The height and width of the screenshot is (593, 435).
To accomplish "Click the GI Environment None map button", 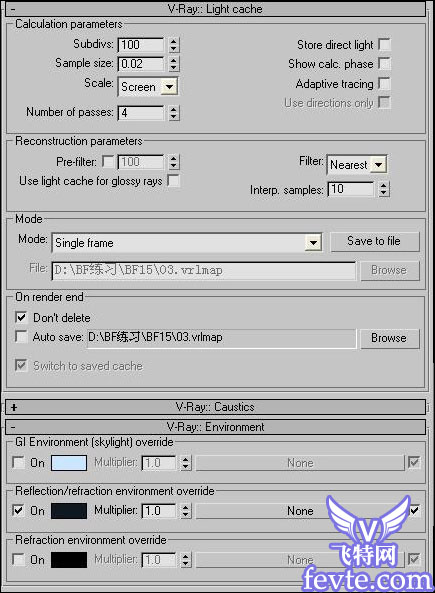I will (300, 463).
